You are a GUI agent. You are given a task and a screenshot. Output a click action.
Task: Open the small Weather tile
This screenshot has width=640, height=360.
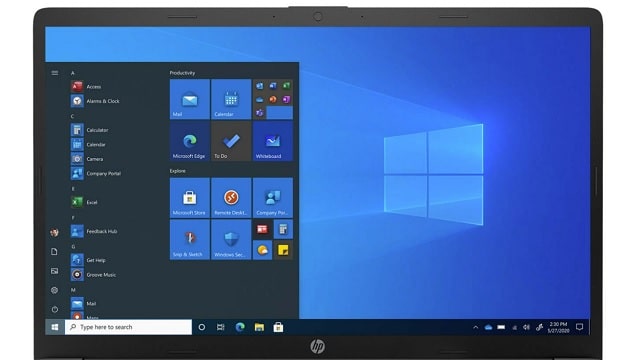pos(262,250)
